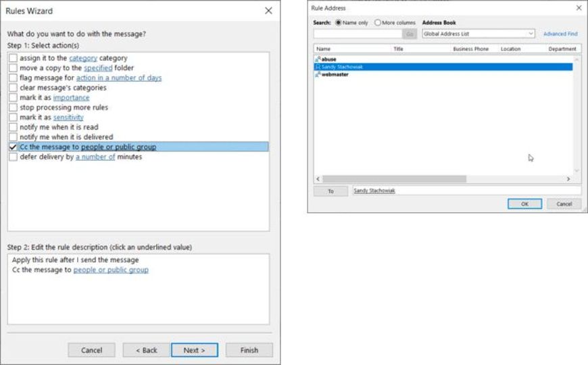Click the To recipients field
This screenshot has height=365, width=588.
point(466,191)
